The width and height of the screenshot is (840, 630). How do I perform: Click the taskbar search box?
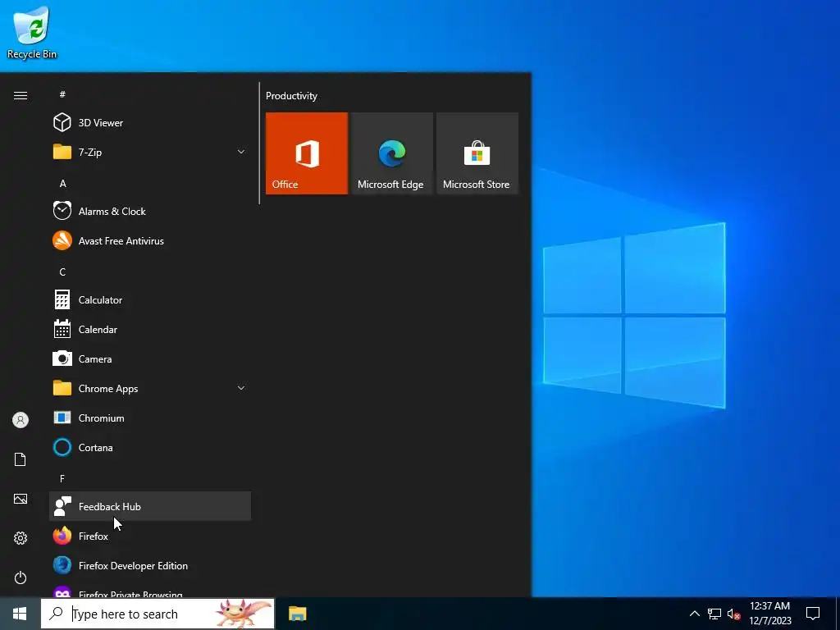157,614
